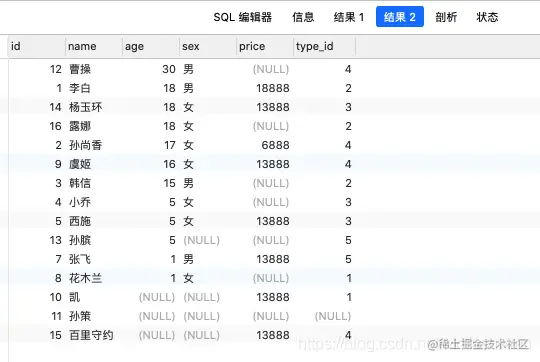Click the id column header
Viewport: 540px width, 362px height.
click(x=37, y=46)
